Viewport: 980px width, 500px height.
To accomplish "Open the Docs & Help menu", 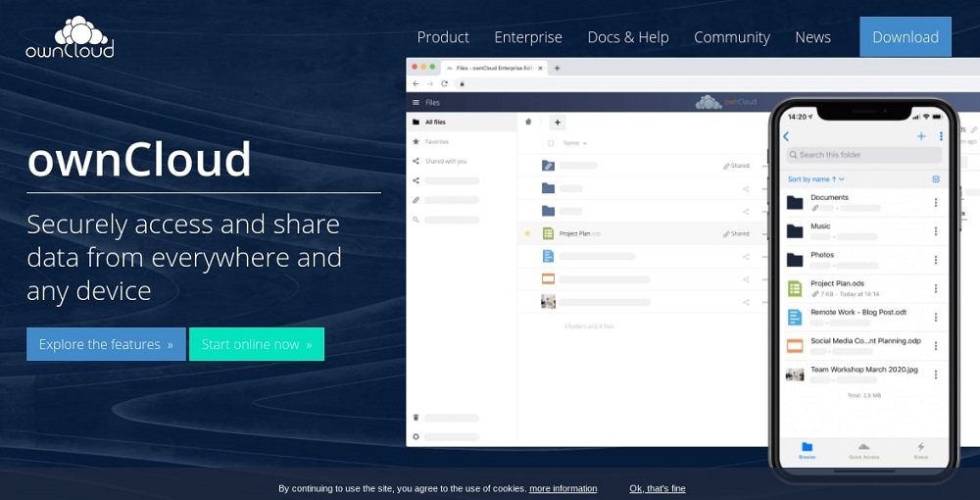I will click(628, 37).
